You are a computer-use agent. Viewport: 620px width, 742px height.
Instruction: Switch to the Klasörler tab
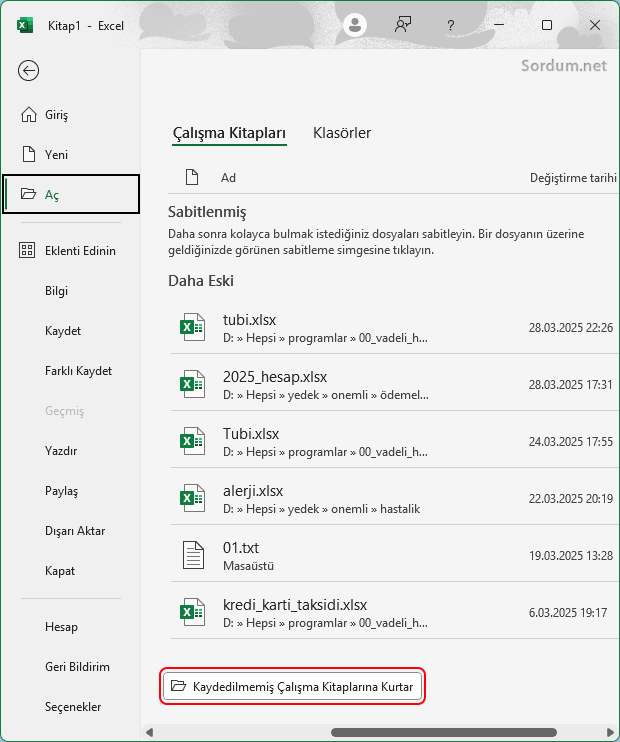click(x=342, y=133)
